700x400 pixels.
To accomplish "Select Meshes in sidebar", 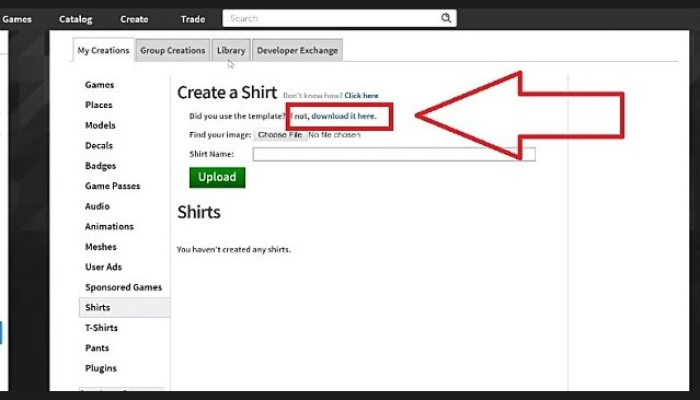I will click(101, 247).
